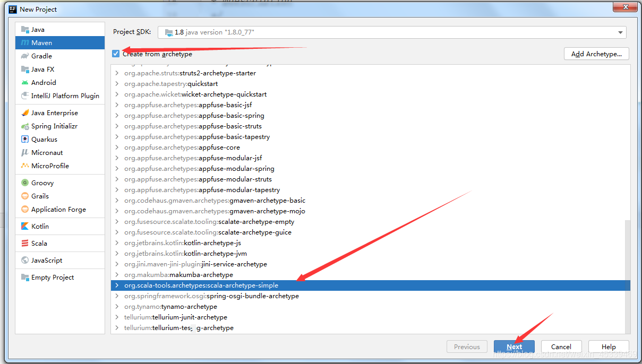The image size is (642, 364).
Task: Click the Add Archetype button
Action: tap(596, 54)
